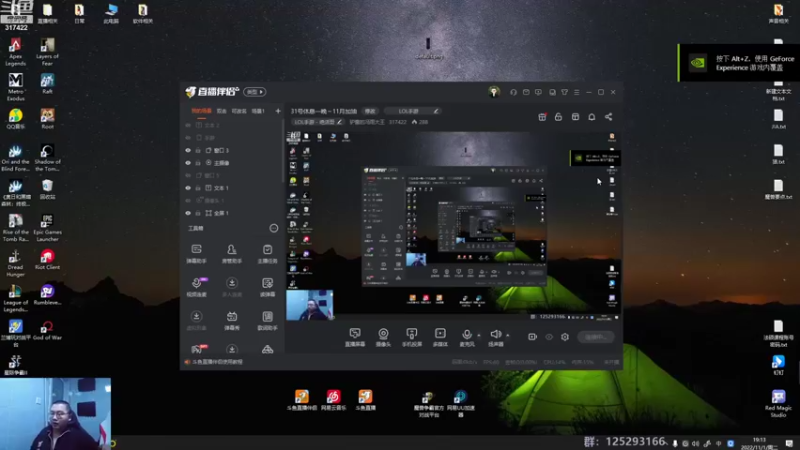Edit the LOL手游 sub-category pill under the title
The width and height of the screenshot is (800, 450).
318,122
